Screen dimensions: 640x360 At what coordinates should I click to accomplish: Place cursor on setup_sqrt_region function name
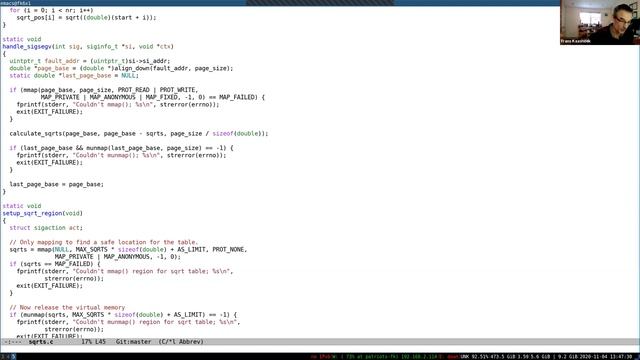click(32, 213)
